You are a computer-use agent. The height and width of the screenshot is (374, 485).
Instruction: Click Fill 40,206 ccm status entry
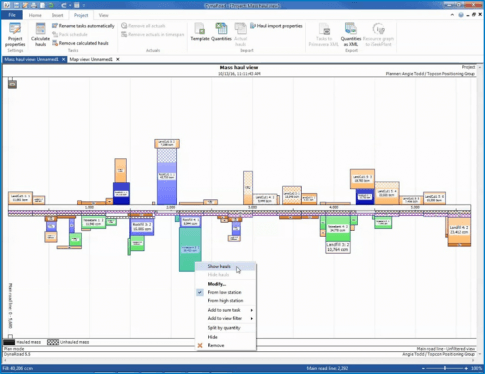point(18,368)
